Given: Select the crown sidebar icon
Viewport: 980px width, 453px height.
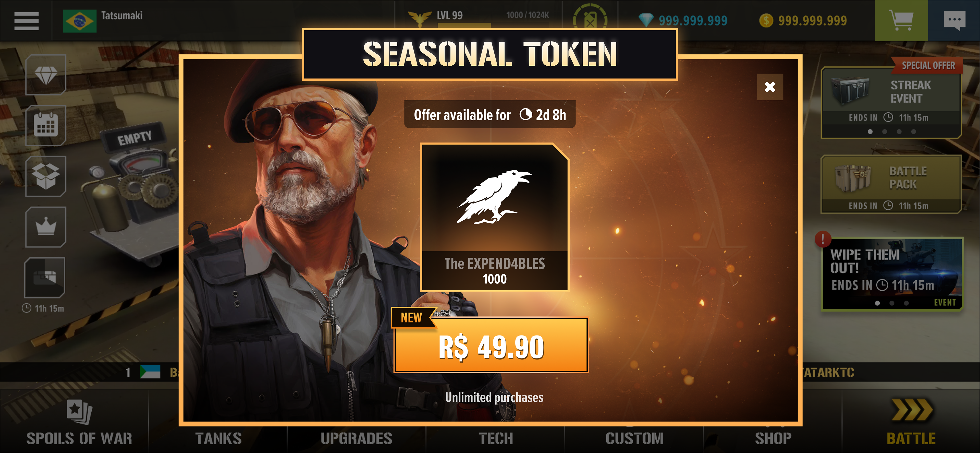Looking at the screenshot, I should (x=46, y=227).
